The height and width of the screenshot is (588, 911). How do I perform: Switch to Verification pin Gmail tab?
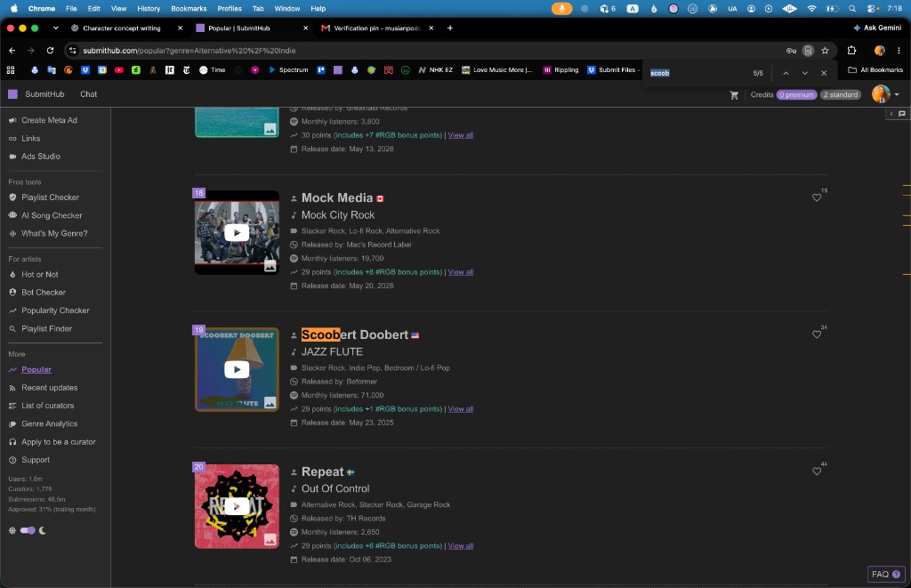376,28
